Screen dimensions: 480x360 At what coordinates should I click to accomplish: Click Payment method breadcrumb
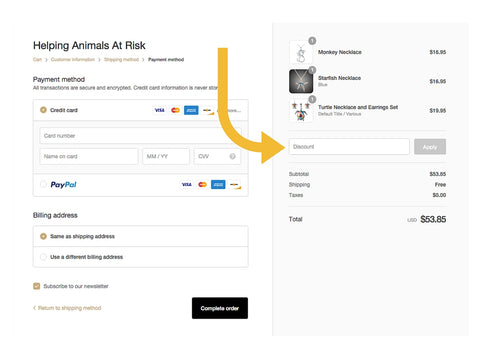166,60
